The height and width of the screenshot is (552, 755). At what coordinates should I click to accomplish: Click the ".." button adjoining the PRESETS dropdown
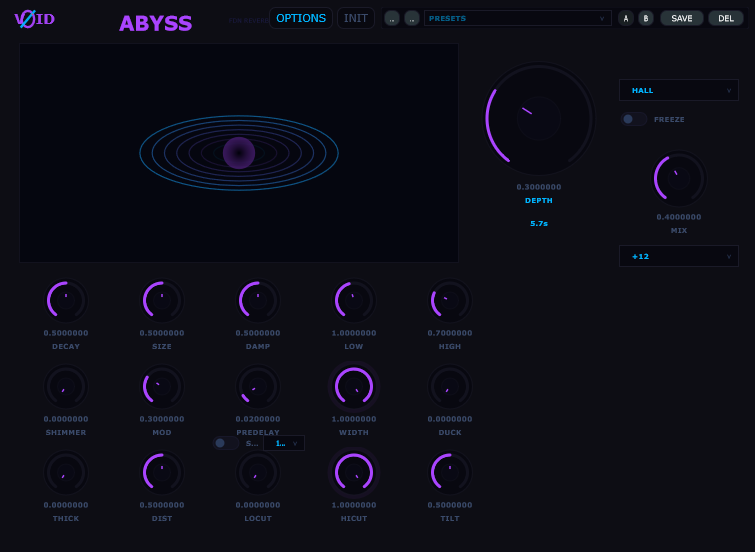coord(412,19)
